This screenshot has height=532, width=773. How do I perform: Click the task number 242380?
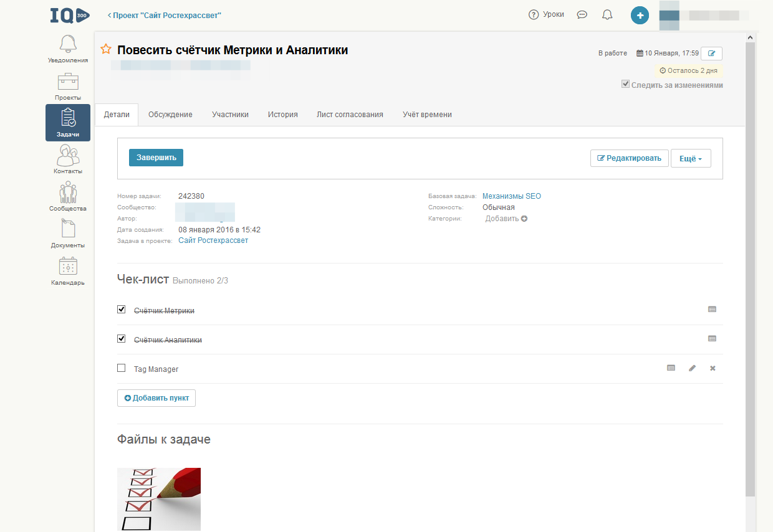click(x=191, y=196)
